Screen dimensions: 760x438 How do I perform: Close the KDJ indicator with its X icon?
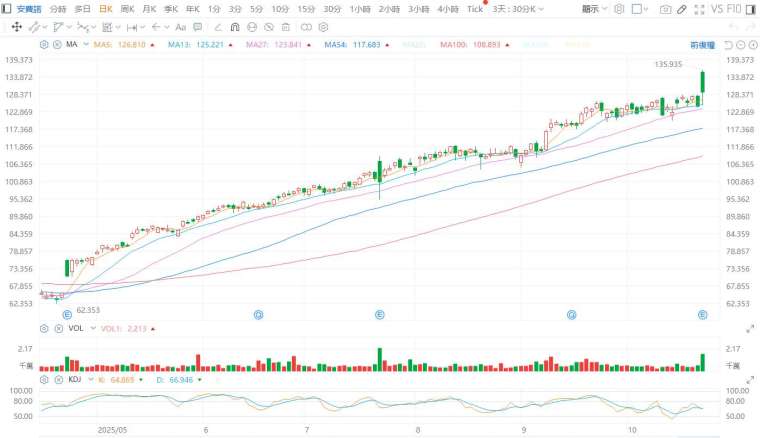tap(58, 380)
